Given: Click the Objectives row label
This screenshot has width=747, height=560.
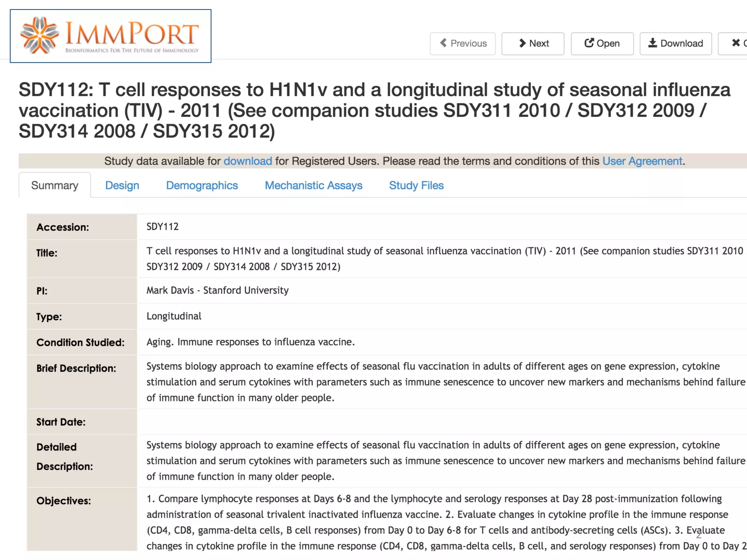Looking at the screenshot, I should pyautogui.click(x=63, y=501).
